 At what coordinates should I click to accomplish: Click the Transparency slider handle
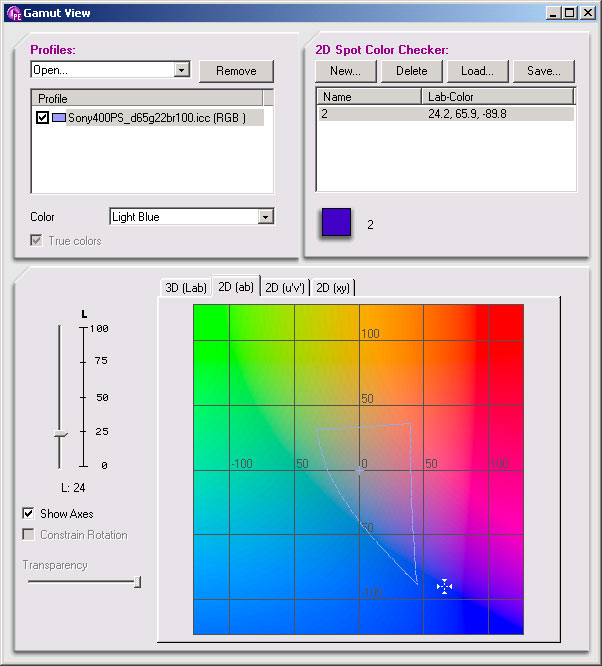[137, 582]
